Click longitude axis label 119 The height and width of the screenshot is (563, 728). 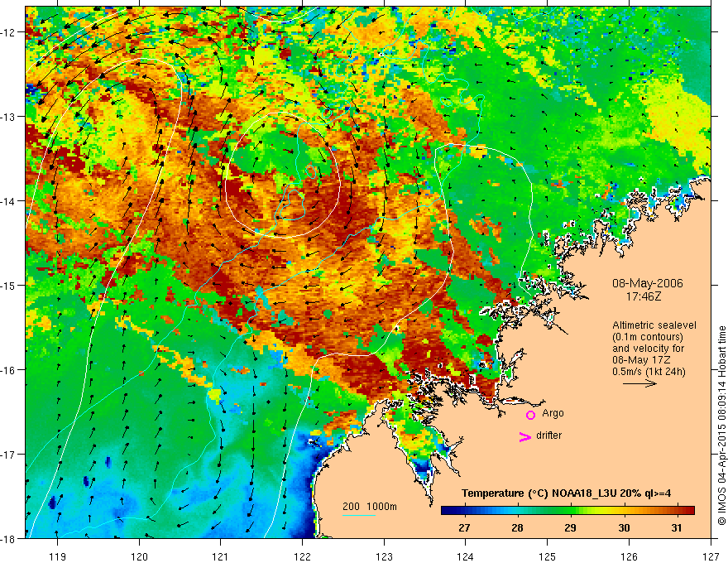pos(58,556)
